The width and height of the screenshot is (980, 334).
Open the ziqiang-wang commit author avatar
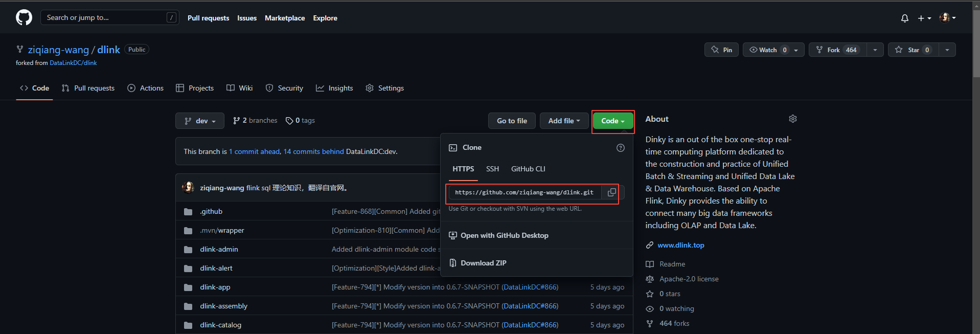click(188, 187)
